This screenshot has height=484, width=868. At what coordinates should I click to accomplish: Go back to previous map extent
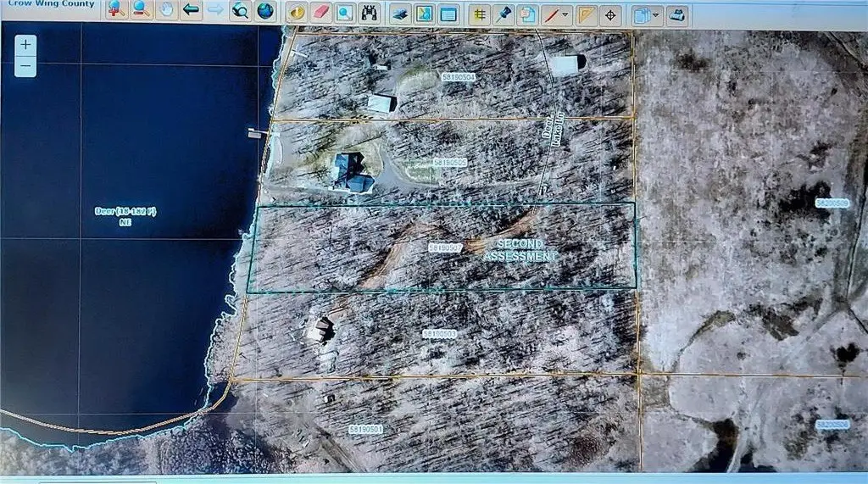pyautogui.click(x=192, y=11)
